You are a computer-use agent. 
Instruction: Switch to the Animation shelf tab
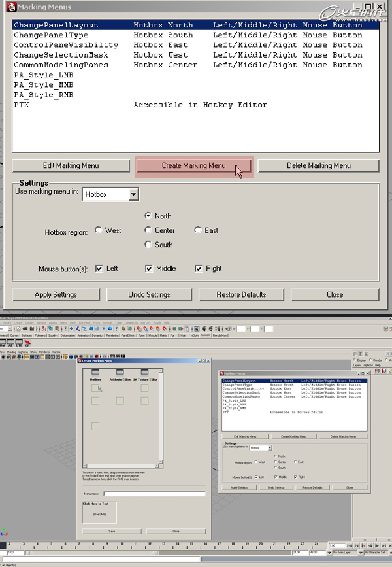click(83, 335)
